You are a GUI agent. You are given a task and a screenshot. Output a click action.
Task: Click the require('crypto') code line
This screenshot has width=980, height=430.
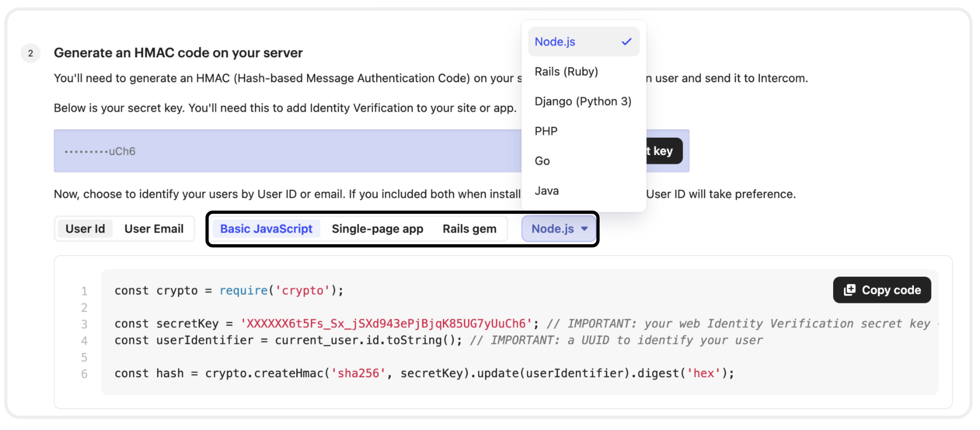[229, 290]
